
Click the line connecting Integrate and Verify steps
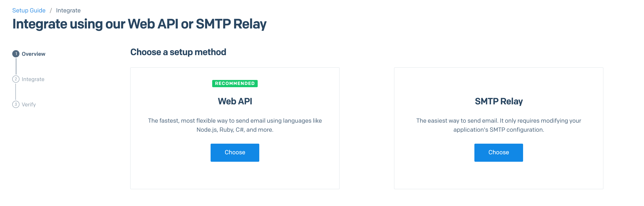coord(16,91)
